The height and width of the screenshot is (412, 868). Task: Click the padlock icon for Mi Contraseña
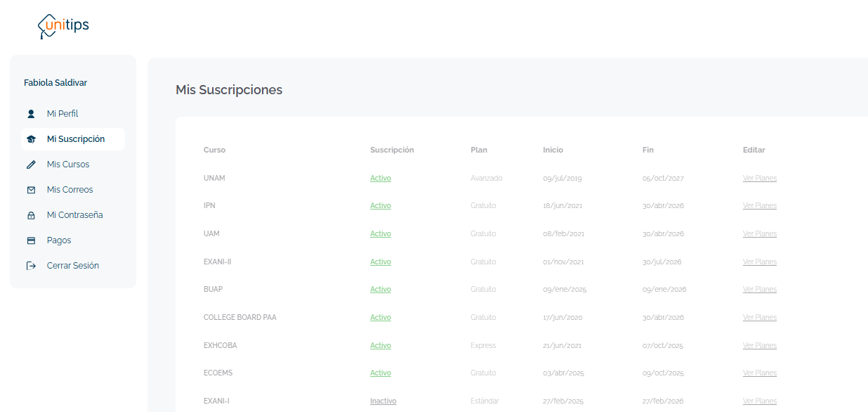coord(31,215)
